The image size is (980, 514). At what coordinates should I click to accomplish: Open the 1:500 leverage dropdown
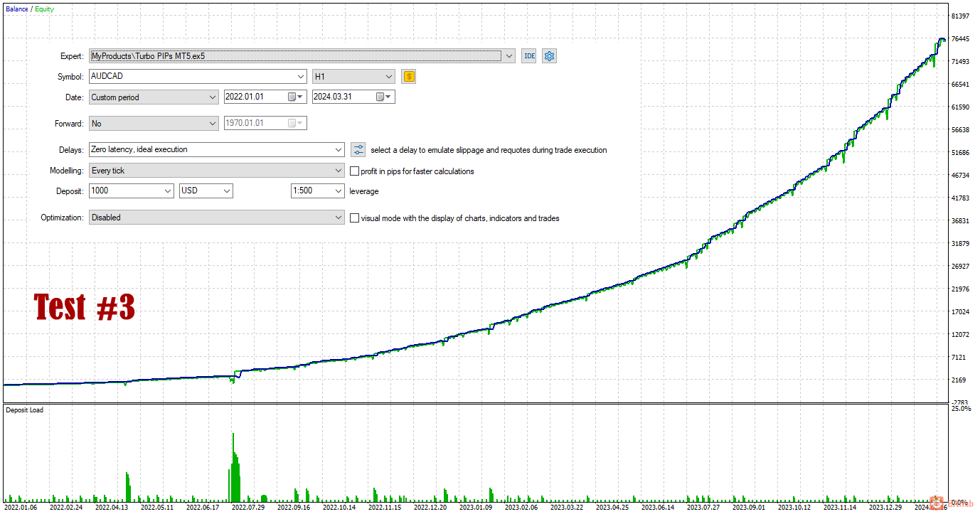point(318,191)
